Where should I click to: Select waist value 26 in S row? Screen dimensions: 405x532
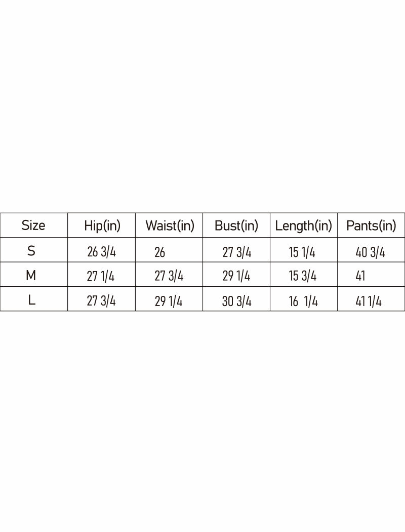tap(160, 252)
